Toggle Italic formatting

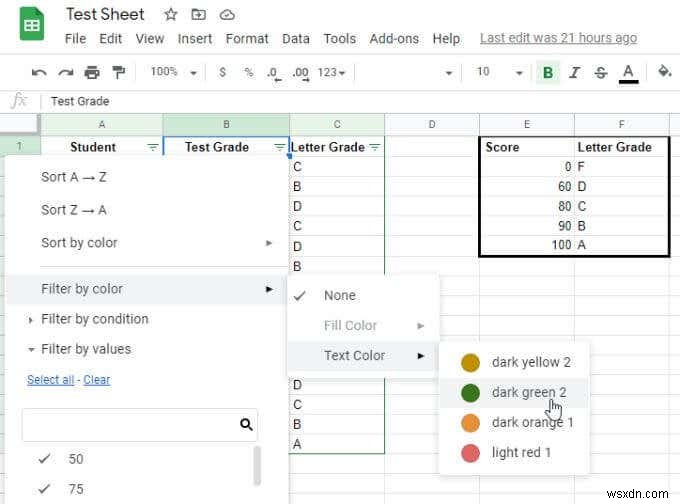tap(575, 72)
